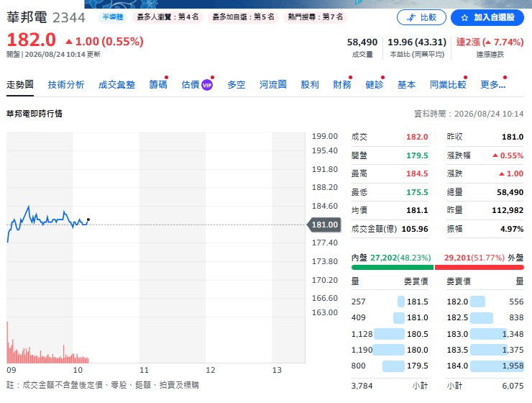Screen dimensions: 532x403
Task: Open the 河流圖 tab
Action: coord(272,84)
